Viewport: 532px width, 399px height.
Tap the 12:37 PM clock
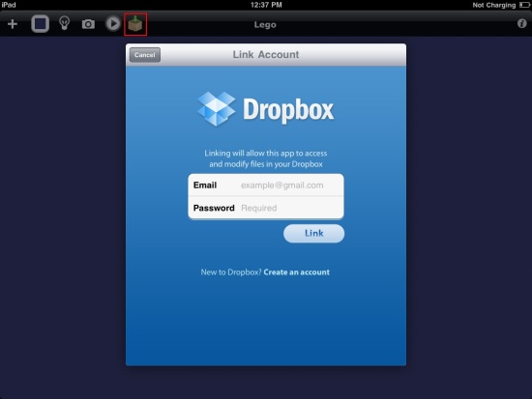pyautogui.click(x=266, y=5)
